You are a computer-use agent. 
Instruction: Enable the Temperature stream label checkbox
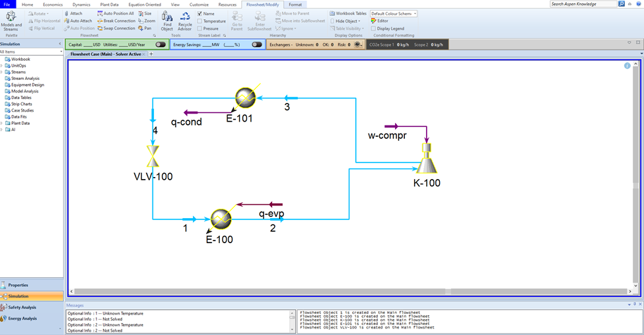199,21
